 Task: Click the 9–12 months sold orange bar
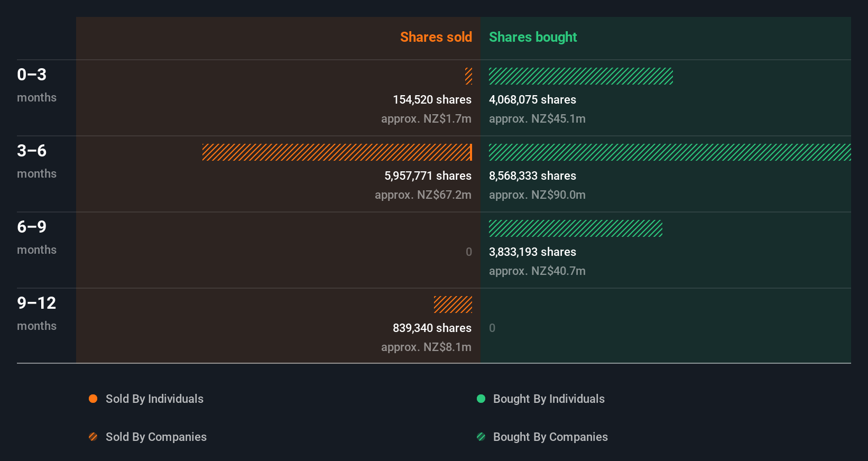click(453, 305)
